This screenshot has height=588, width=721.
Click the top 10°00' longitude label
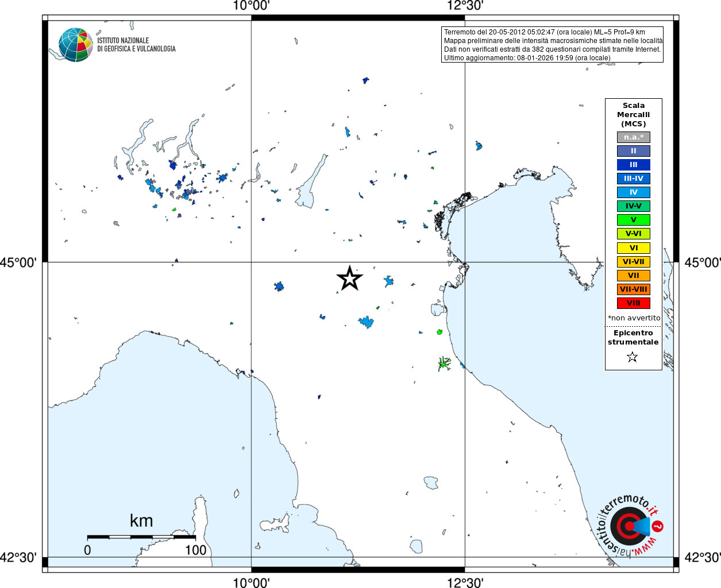[251, 6]
